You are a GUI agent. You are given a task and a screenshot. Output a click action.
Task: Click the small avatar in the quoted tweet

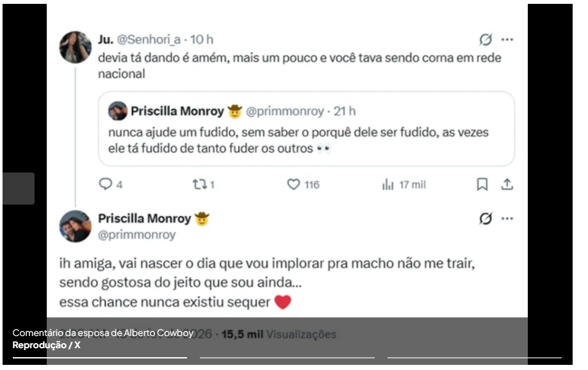(118, 111)
